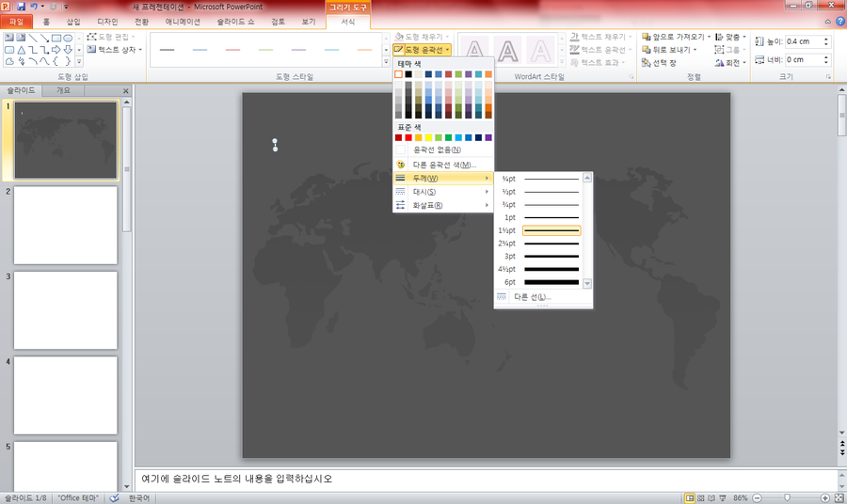Click the zoom out minus button
Screen dimensions: 847x504
[x=758, y=498]
